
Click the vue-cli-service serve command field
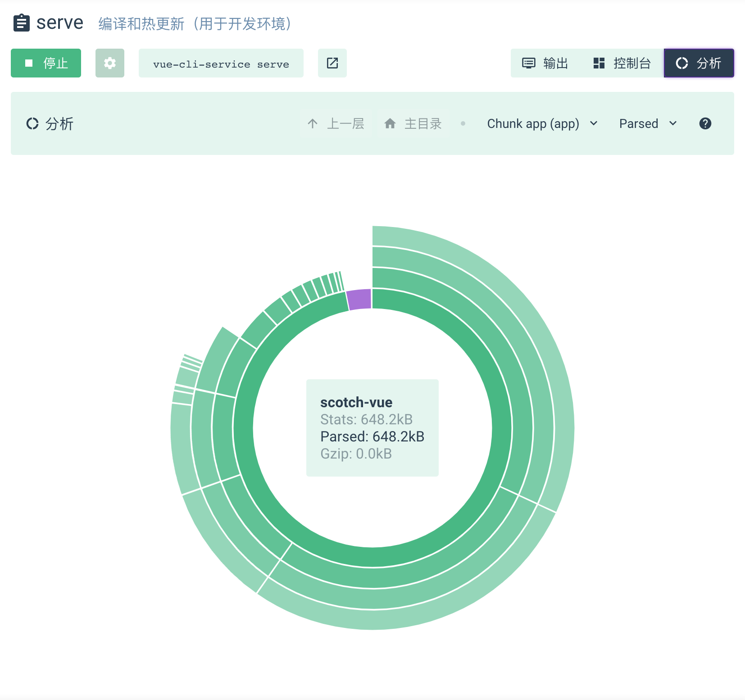[x=221, y=63]
